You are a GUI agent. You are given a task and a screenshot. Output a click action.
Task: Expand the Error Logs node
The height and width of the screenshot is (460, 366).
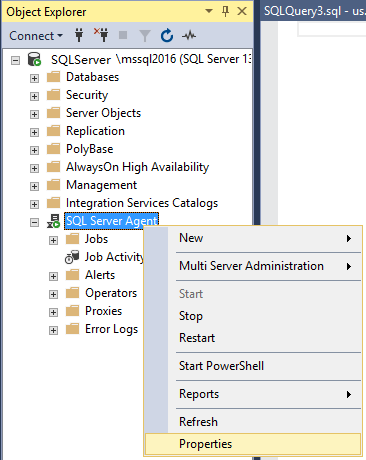pos(53,330)
